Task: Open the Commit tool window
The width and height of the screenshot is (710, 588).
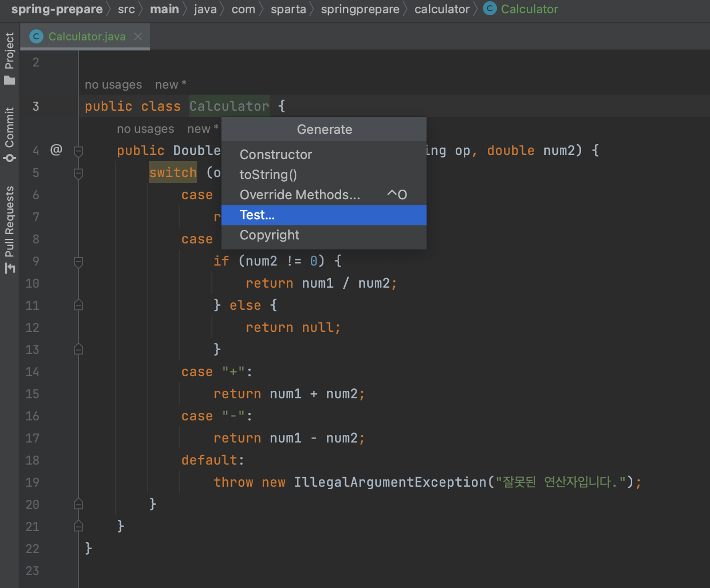Action: tap(10, 134)
